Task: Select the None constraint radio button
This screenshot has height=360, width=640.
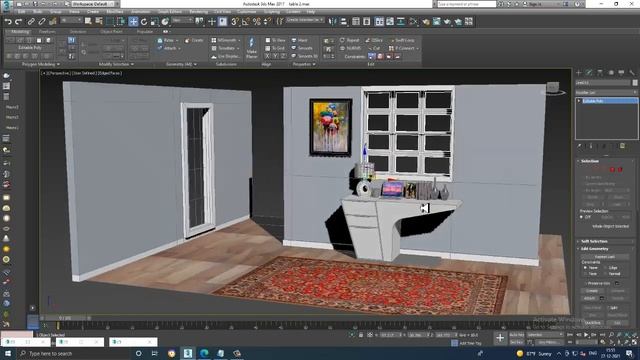Action: [585, 268]
